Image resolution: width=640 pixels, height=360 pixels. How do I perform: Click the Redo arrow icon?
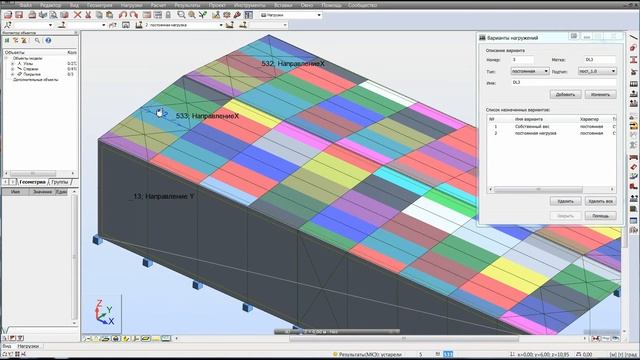tap(133, 15)
